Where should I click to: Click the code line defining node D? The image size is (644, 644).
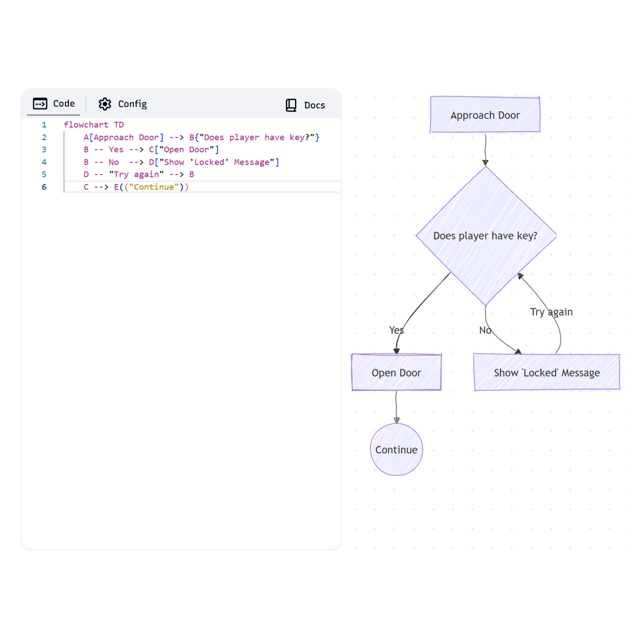[182, 162]
